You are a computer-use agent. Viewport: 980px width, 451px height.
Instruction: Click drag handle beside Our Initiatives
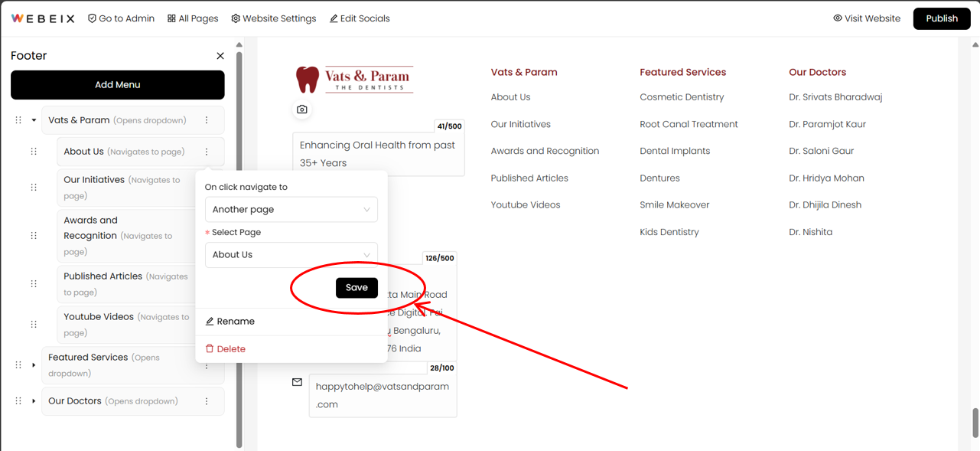point(34,188)
